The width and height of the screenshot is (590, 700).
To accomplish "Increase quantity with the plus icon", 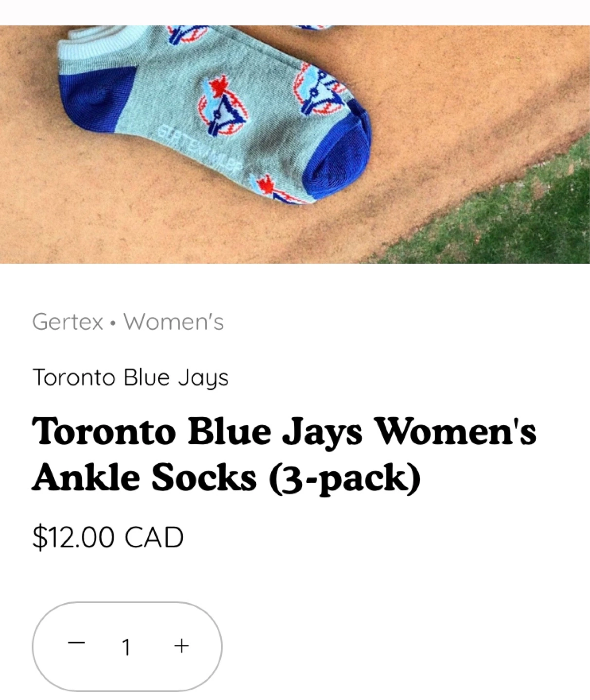I will point(181,646).
